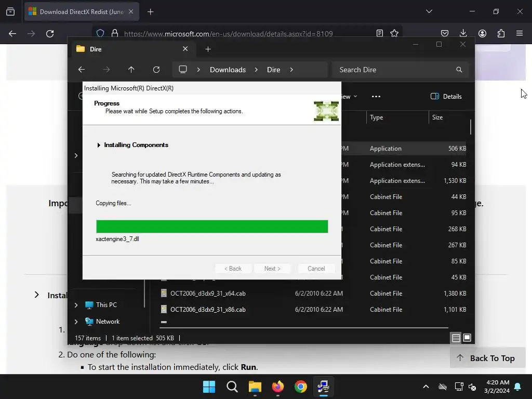Click the installer Back button
Image resolution: width=532 pixels, height=399 pixels.
click(233, 269)
